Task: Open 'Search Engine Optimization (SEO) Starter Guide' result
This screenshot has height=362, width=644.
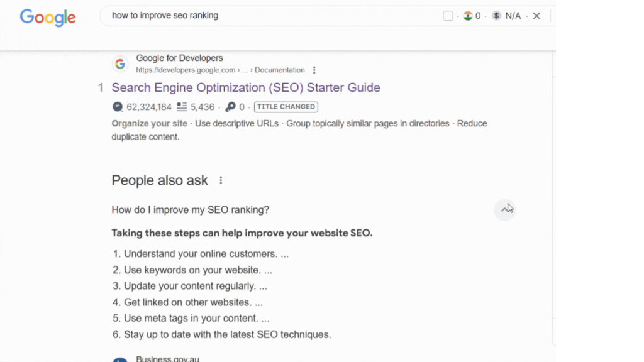Action: coord(246,87)
